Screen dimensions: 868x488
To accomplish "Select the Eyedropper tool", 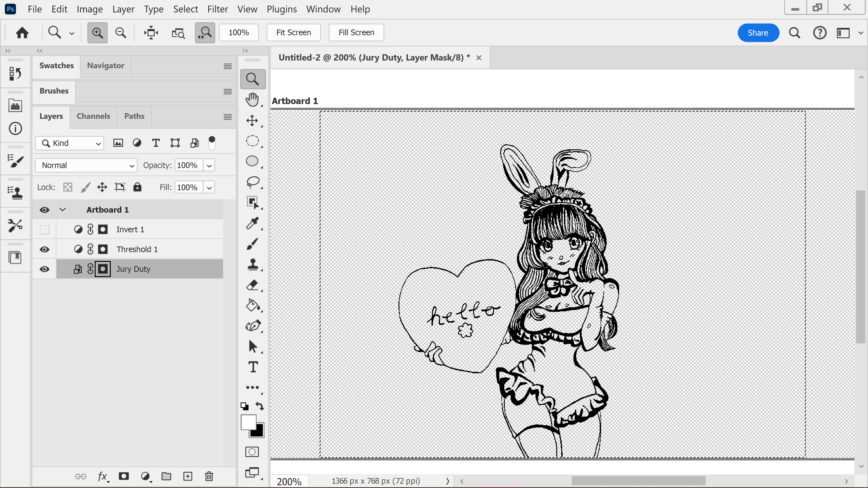I will click(252, 223).
